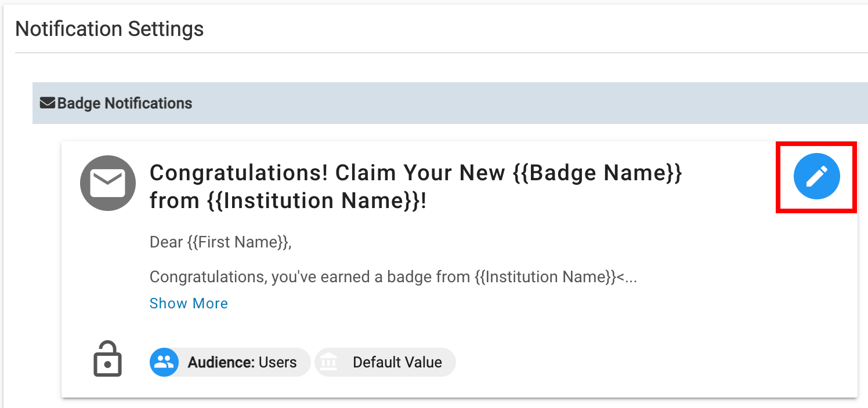Click the bold "Audience:" label text

coord(221,362)
